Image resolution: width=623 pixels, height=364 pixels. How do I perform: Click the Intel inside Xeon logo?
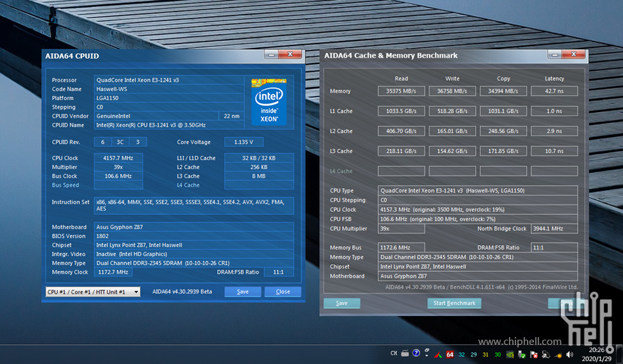(x=269, y=102)
